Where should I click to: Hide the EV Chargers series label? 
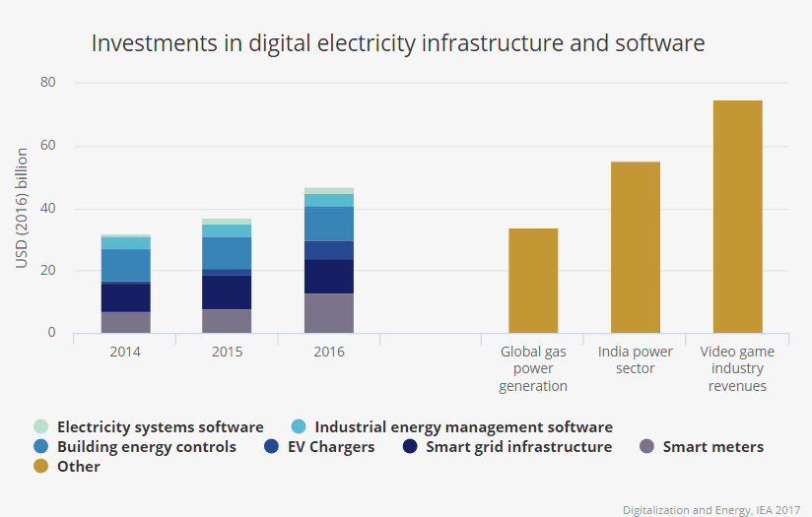click(x=331, y=447)
